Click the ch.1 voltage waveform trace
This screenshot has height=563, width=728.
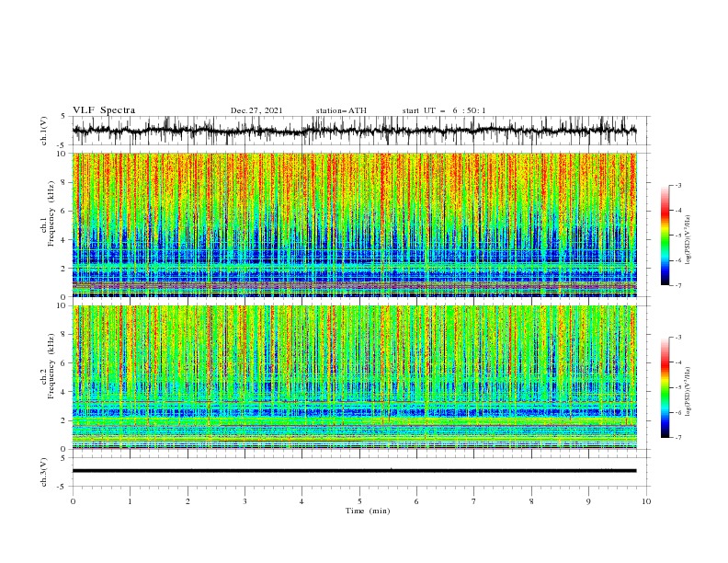pos(354,131)
